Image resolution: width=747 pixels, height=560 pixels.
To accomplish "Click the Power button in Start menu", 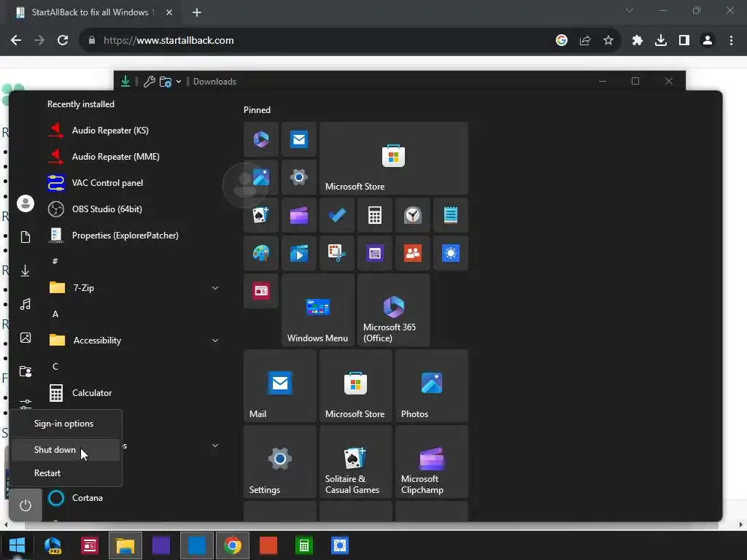I will click(26, 505).
